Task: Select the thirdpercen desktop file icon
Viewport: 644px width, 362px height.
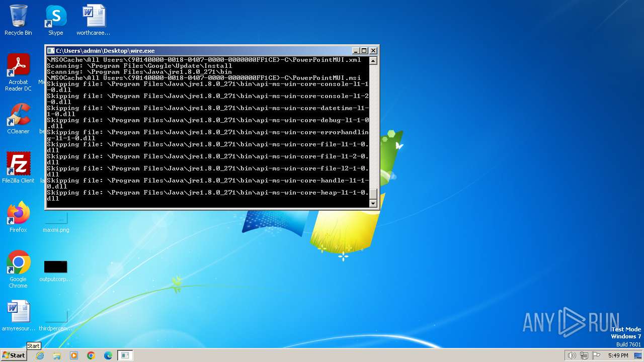Action: coord(55,320)
